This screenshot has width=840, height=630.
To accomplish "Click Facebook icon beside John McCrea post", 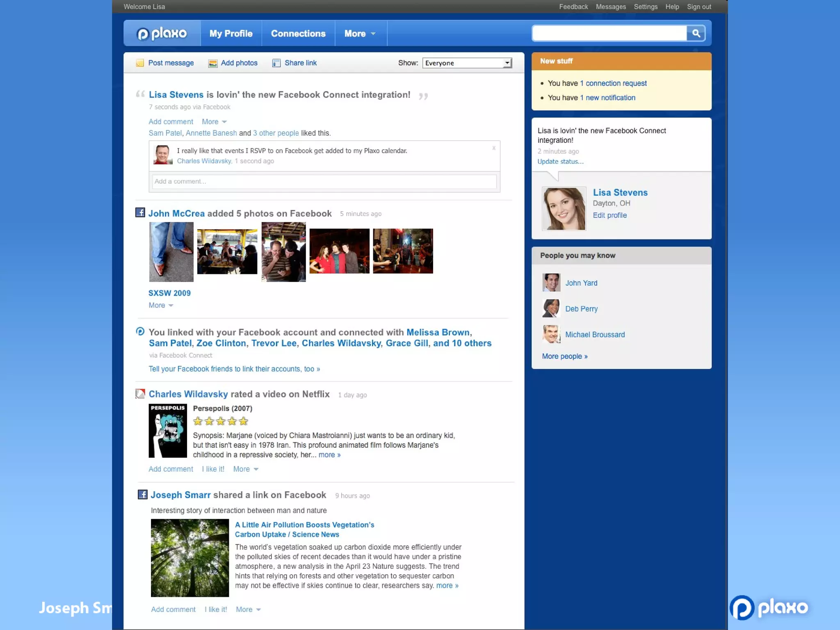I will (x=140, y=212).
